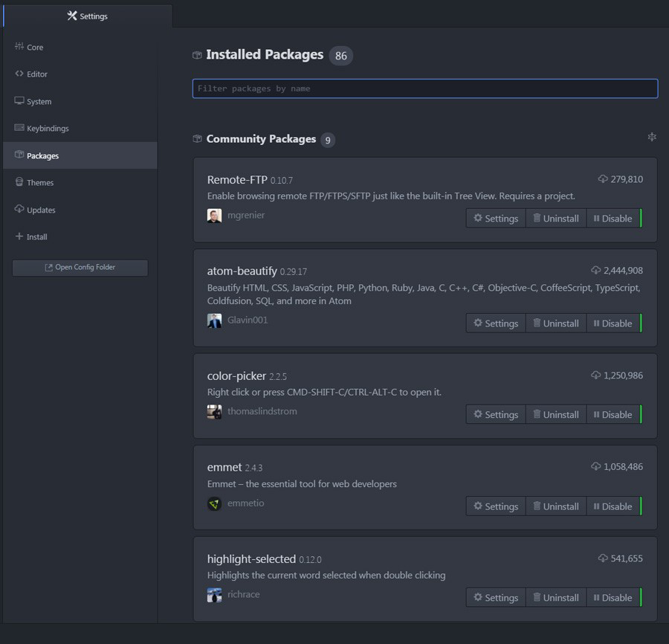
Task: Click the Community Packages count badge 9
Action: tap(328, 140)
